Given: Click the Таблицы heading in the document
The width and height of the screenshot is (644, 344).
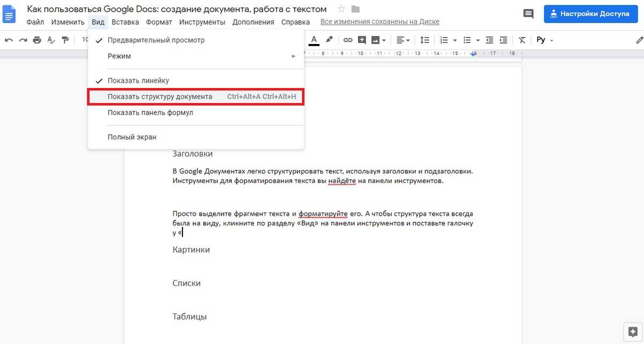Looking at the screenshot, I should (x=189, y=316).
